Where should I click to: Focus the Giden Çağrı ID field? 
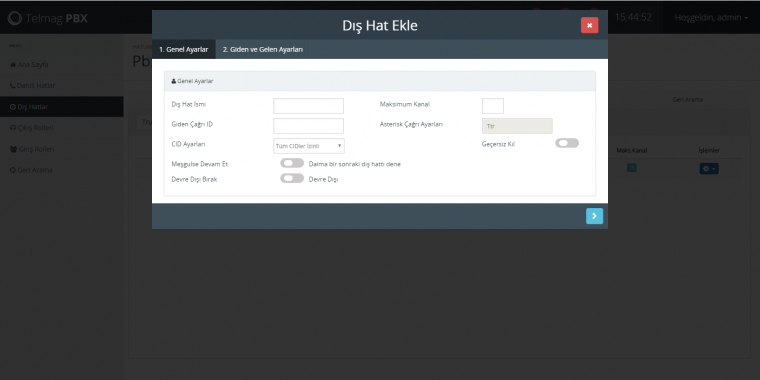(308, 126)
